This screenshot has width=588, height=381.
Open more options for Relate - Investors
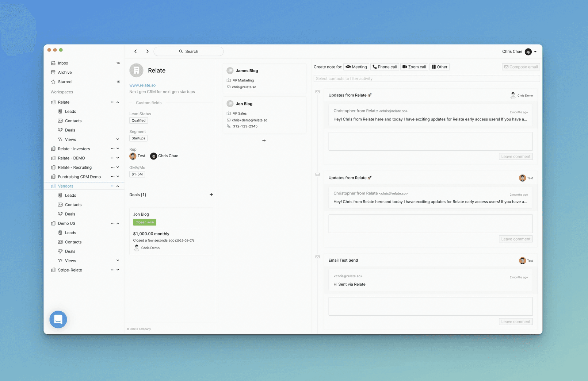(x=112, y=149)
